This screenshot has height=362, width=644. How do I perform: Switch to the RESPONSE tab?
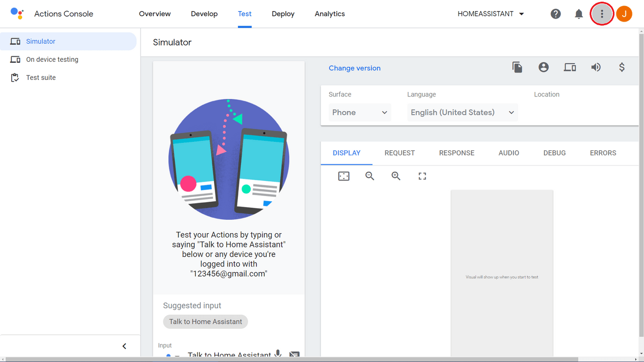click(457, 153)
